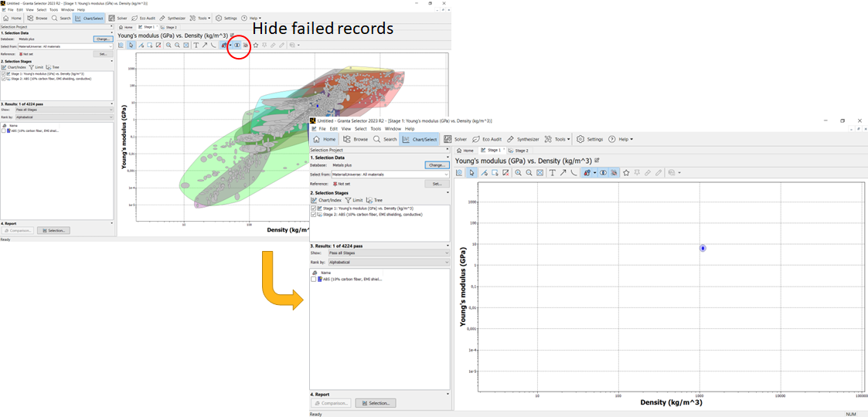Click zoom in magnifier in front window
The height and width of the screenshot is (417, 868).
518,172
